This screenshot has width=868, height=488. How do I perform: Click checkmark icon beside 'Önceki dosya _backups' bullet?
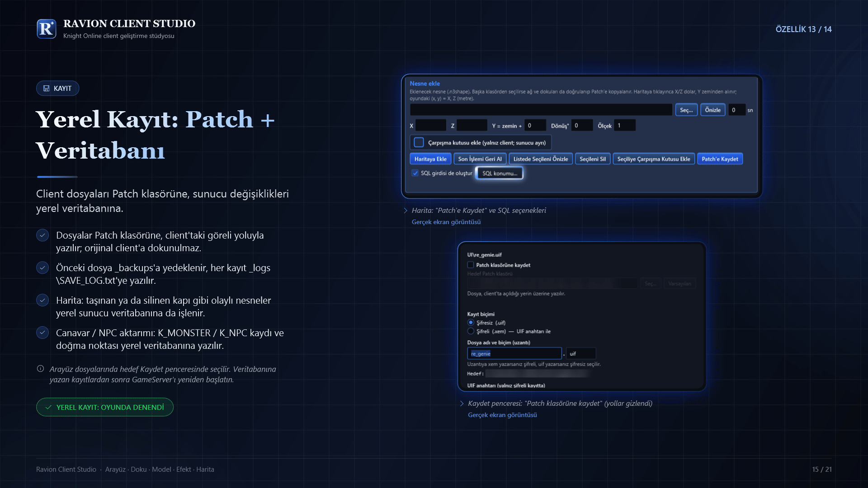[x=42, y=267]
